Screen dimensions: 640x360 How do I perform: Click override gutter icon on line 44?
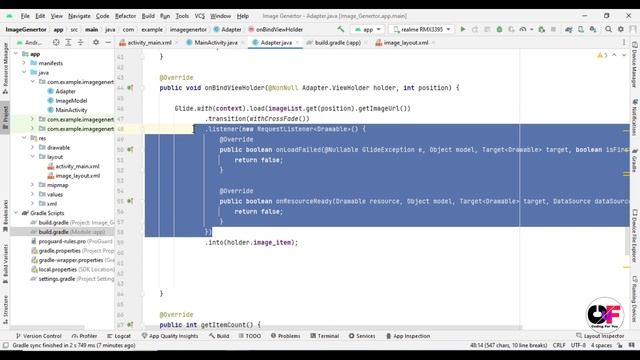point(130,88)
